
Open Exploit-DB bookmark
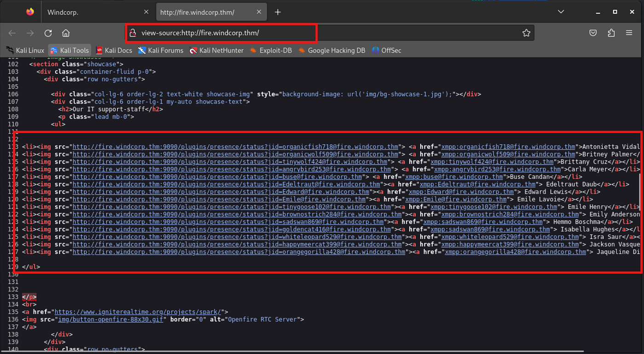tap(271, 51)
